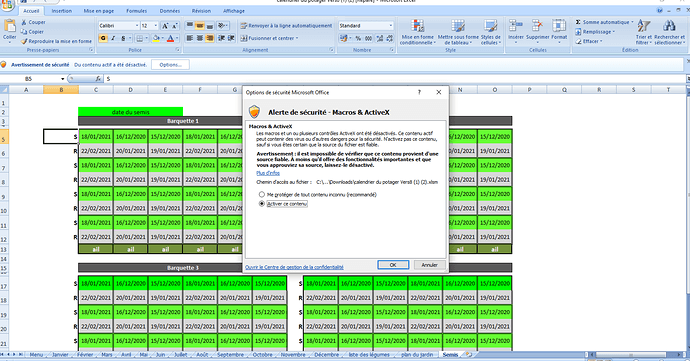Image resolution: width=690 pixels, height=361 pixels.
Task: Click the Coller paste icon
Action: pyautogui.click(x=10, y=27)
